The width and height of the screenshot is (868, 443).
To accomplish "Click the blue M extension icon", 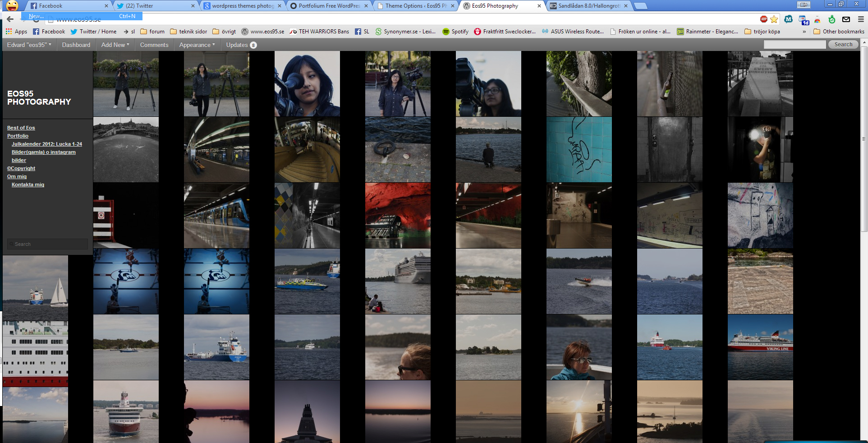I will 788,19.
